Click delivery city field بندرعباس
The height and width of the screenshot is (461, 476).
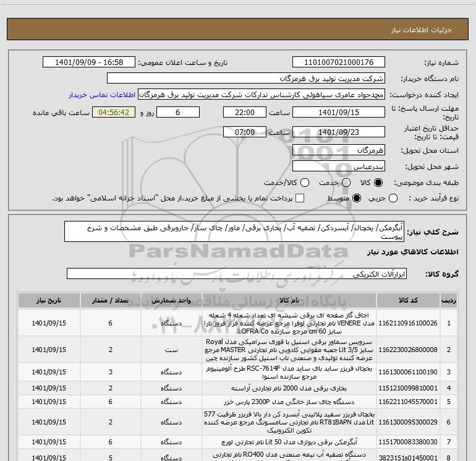click(x=339, y=166)
